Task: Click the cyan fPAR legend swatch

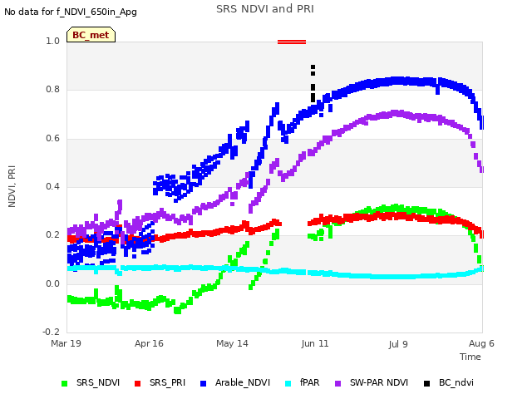Action: click(x=288, y=383)
